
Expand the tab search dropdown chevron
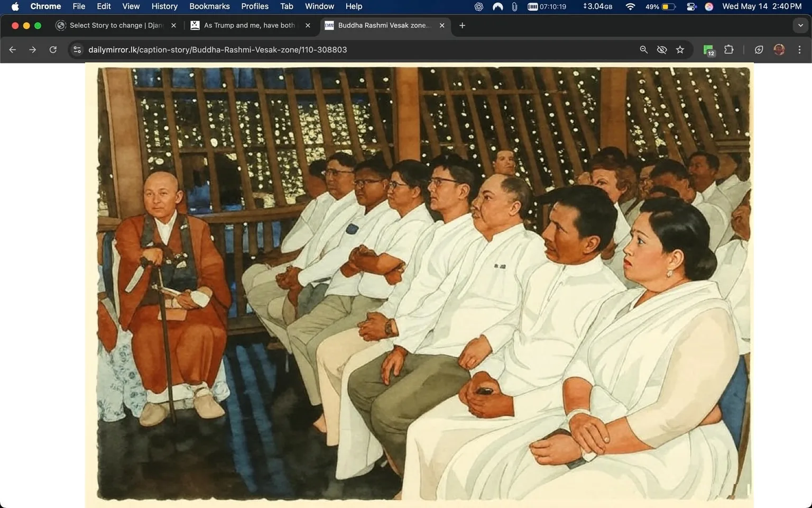click(x=800, y=25)
